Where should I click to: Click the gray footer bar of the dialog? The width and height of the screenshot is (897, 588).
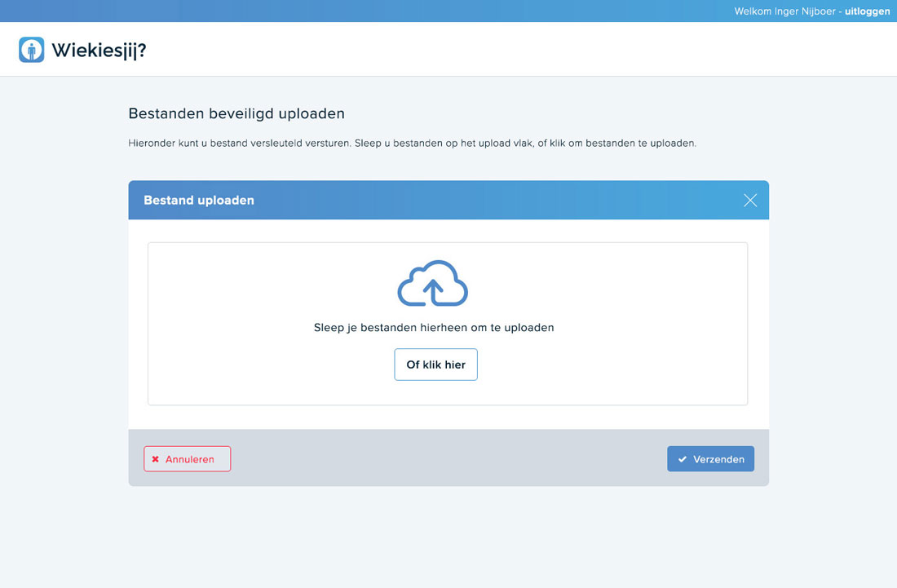[448, 458]
